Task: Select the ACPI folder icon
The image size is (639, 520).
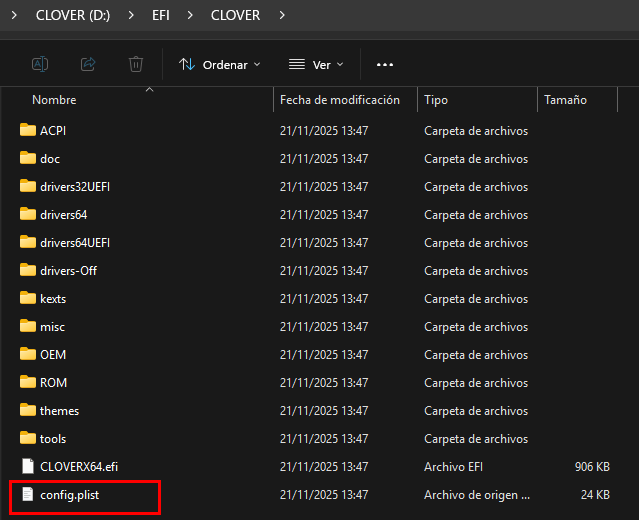Action: coord(28,131)
